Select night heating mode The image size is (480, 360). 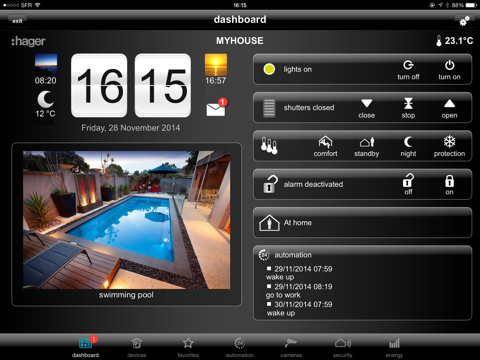(x=408, y=146)
